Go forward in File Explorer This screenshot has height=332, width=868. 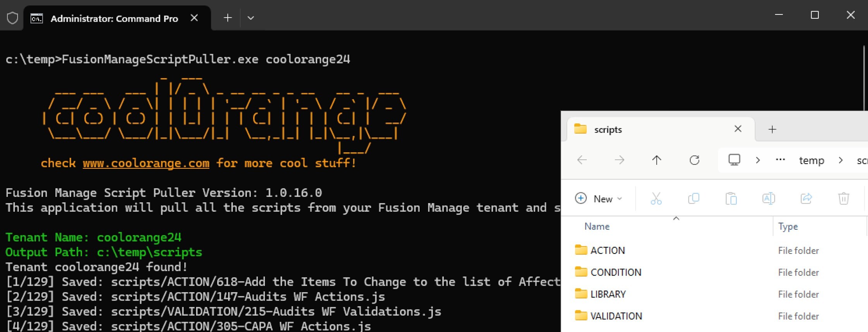[619, 160]
